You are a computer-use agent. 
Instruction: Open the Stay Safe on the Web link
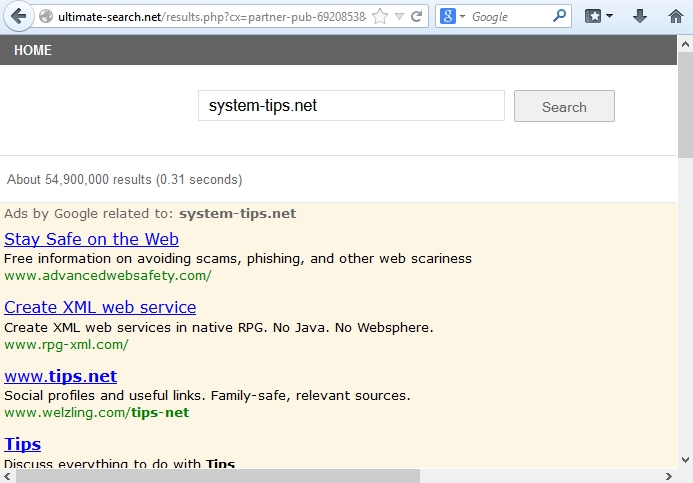(91, 239)
